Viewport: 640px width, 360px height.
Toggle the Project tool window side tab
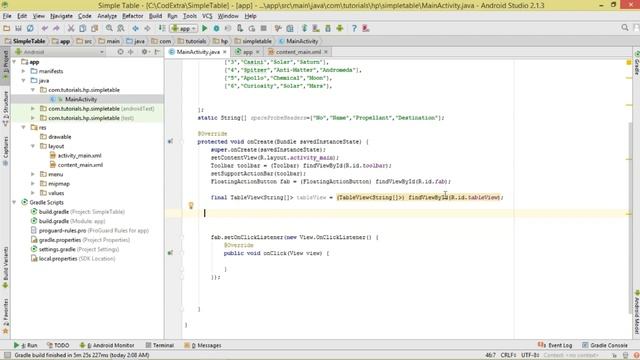pos(5,65)
